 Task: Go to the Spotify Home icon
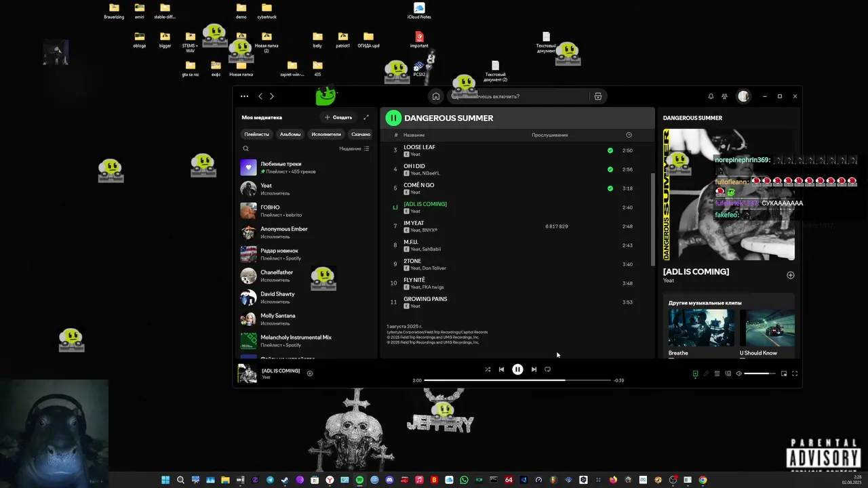[x=436, y=96]
